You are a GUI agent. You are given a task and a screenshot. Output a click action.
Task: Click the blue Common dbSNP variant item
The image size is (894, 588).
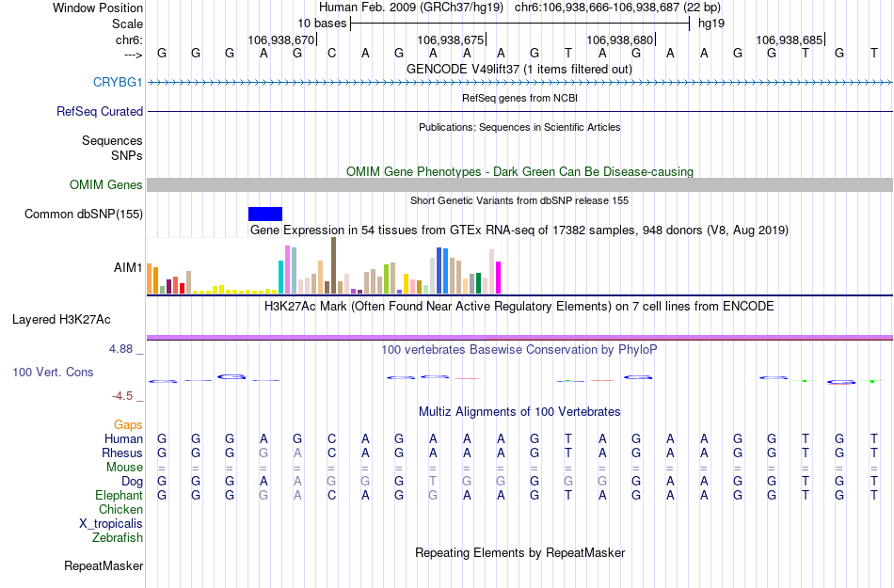click(265, 214)
